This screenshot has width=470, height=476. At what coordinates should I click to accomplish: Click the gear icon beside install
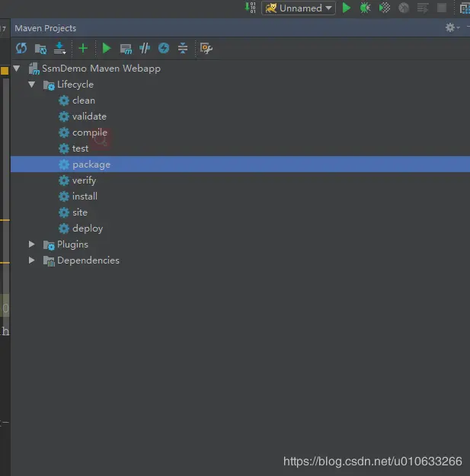64,196
